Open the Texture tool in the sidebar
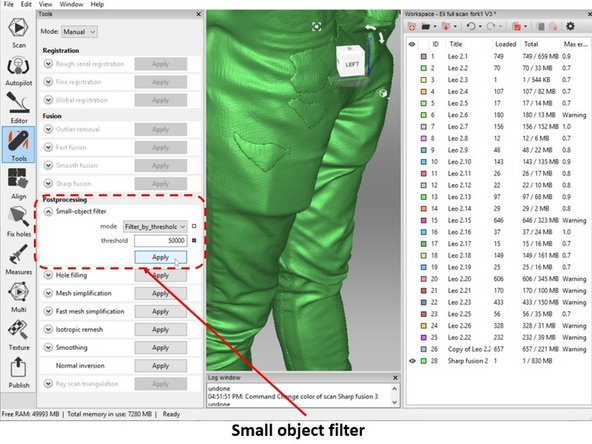This screenshot has width=592, height=444. 18,335
